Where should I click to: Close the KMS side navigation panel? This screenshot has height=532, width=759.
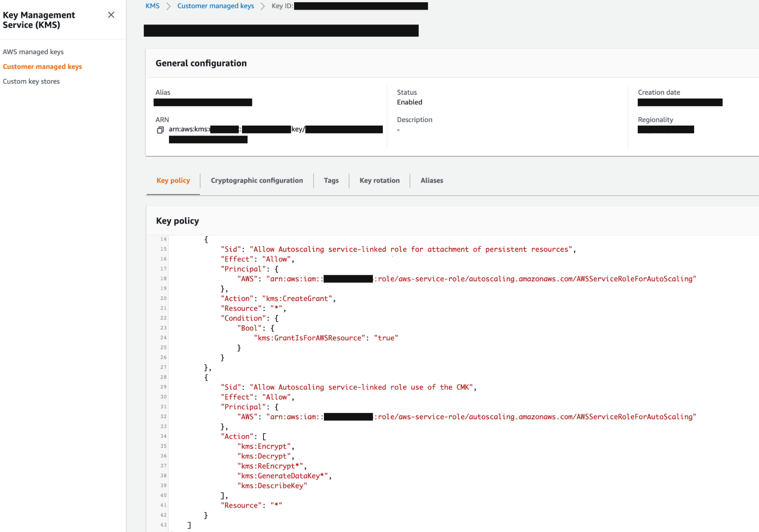[x=111, y=15]
